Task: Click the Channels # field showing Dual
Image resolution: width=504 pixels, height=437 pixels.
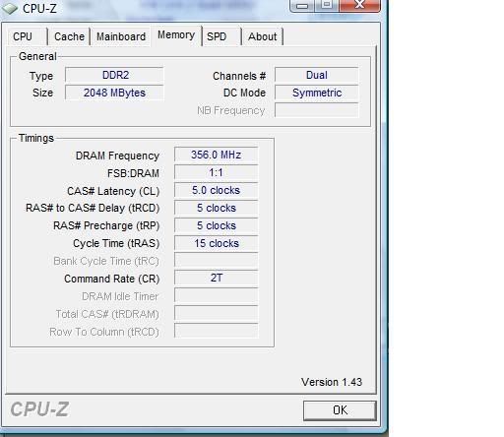Action: tap(316, 75)
